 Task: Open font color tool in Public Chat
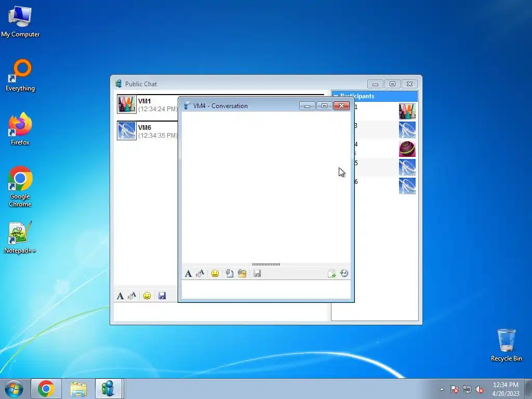(132, 296)
